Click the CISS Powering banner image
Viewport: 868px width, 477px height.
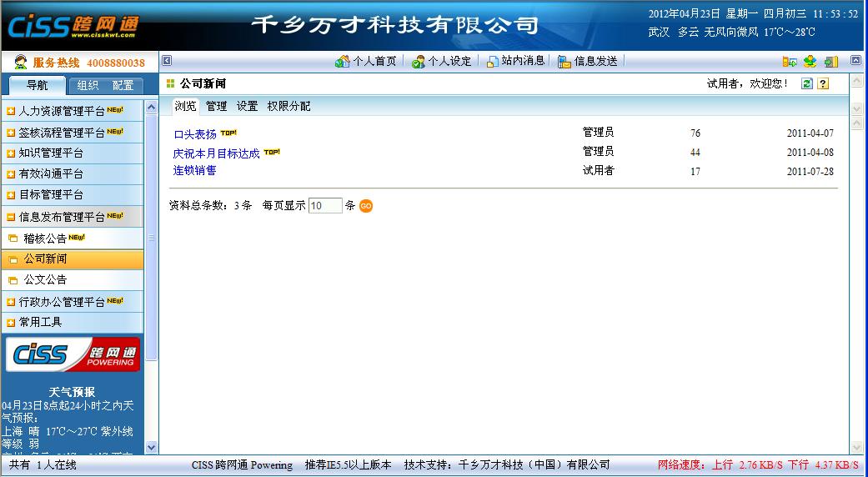(73, 354)
